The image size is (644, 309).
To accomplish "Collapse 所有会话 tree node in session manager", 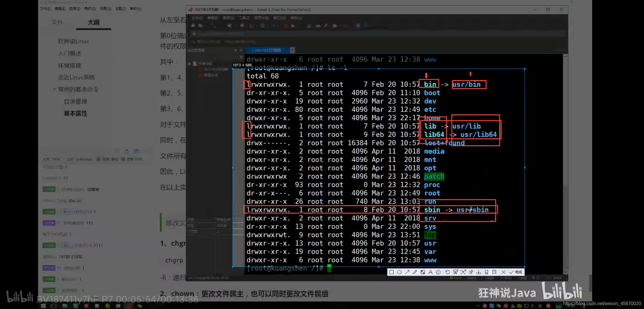I will [x=189, y=64].
